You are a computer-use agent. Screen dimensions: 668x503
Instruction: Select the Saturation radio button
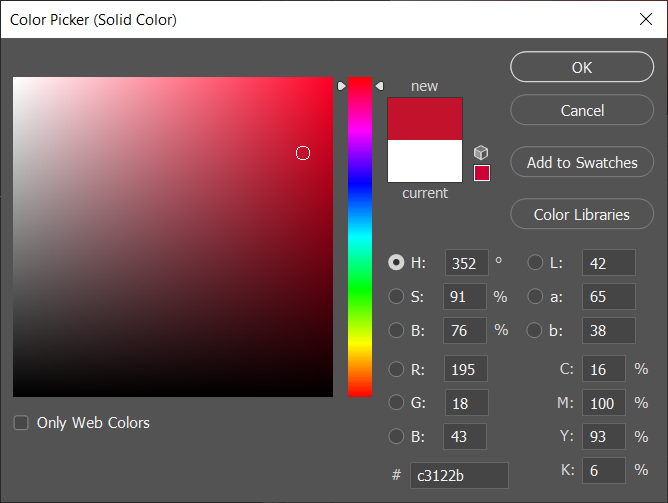[396, 296]
